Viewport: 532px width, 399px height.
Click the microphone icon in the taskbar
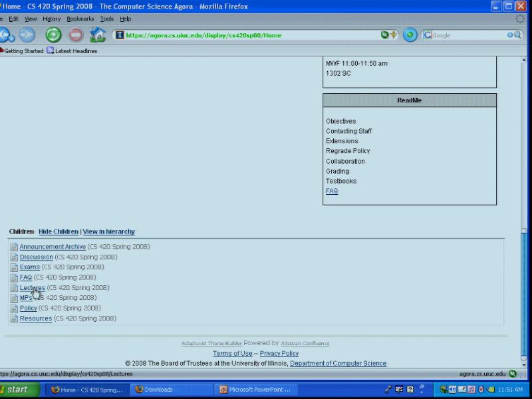pyautogui.click(x=388, y=390)
